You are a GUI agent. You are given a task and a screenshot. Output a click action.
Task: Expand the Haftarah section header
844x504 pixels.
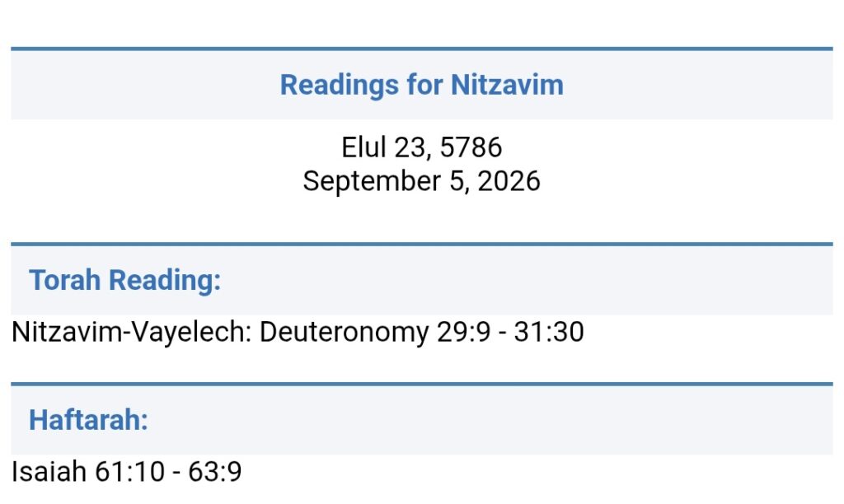[x=88, y=419]
